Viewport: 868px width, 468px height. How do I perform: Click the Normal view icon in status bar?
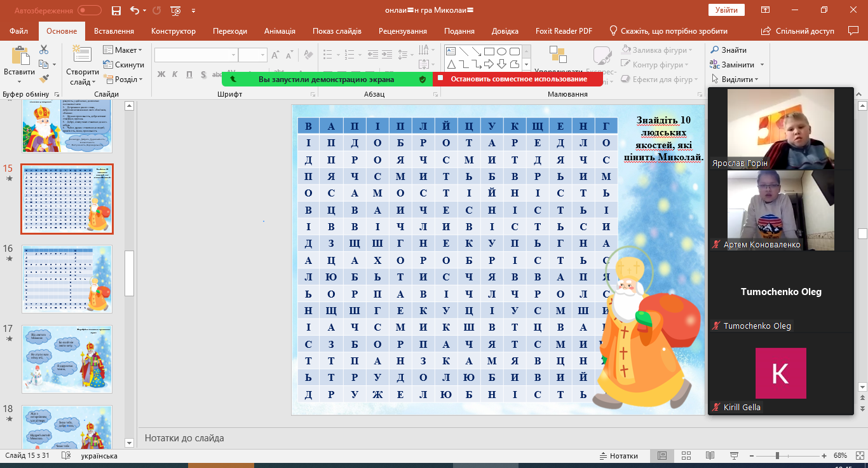(x=662, y=456)
